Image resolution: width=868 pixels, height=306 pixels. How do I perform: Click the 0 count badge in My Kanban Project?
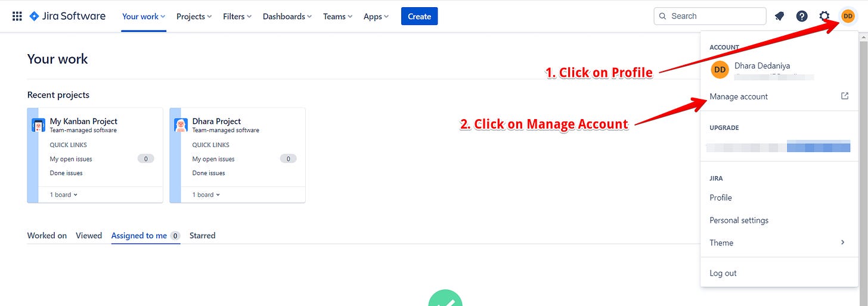[x=146, y=159]
